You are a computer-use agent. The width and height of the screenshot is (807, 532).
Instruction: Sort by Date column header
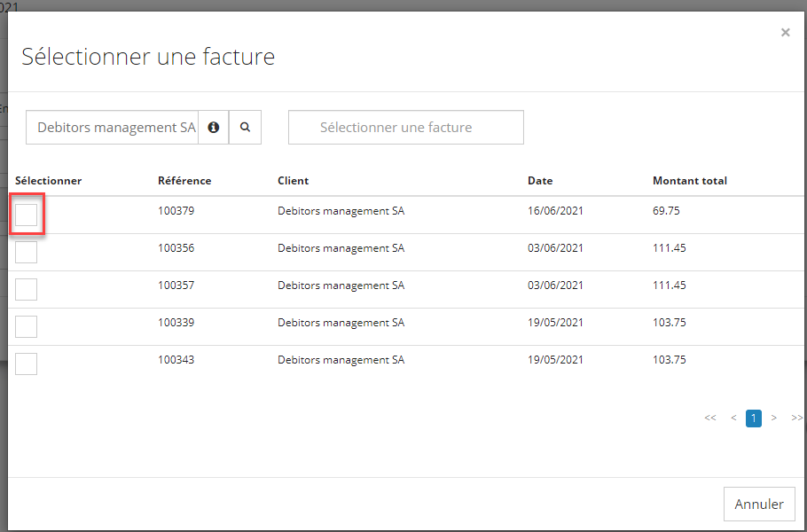coord(539,181)
